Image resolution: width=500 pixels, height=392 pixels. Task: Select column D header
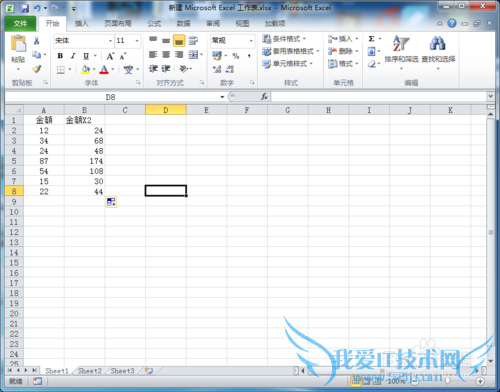point(166,110)
